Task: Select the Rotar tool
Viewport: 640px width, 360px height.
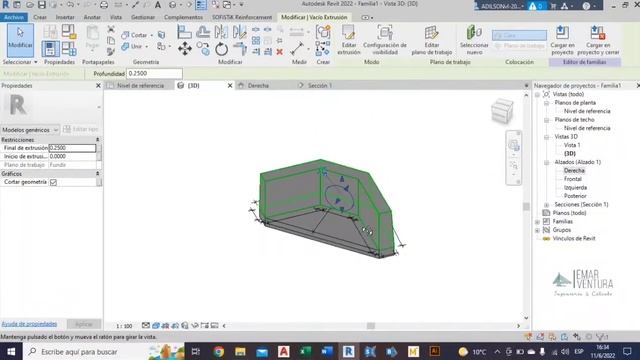Action: tap(221, 49)
